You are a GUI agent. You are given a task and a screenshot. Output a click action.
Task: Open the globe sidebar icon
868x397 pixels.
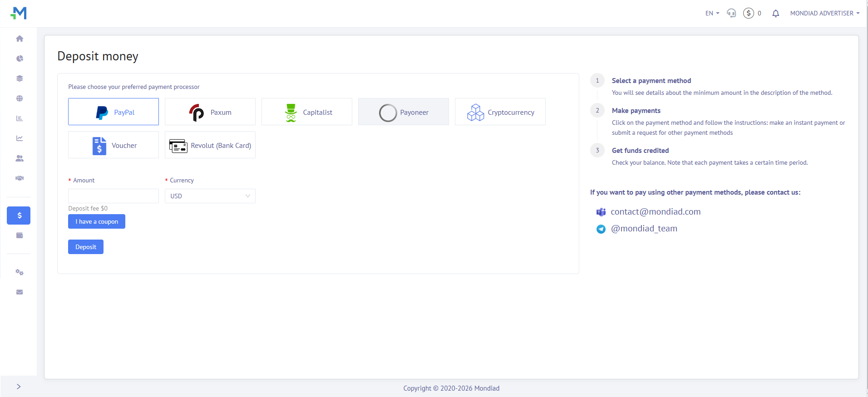[20, 98]
